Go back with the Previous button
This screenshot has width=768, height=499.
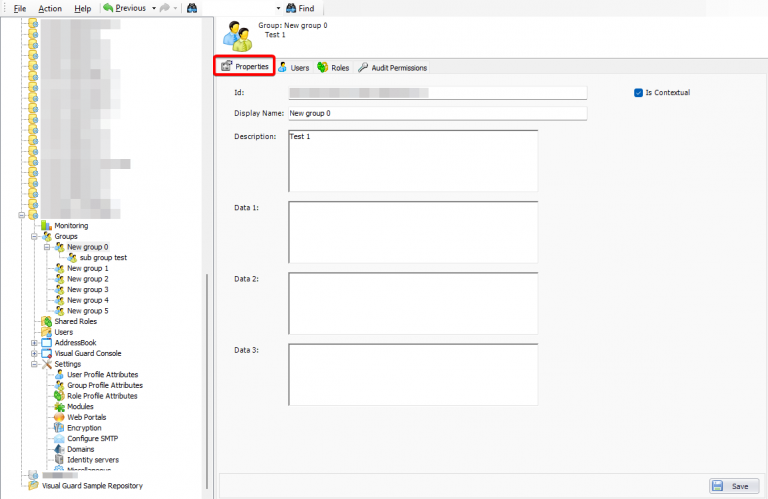point(125,8)
